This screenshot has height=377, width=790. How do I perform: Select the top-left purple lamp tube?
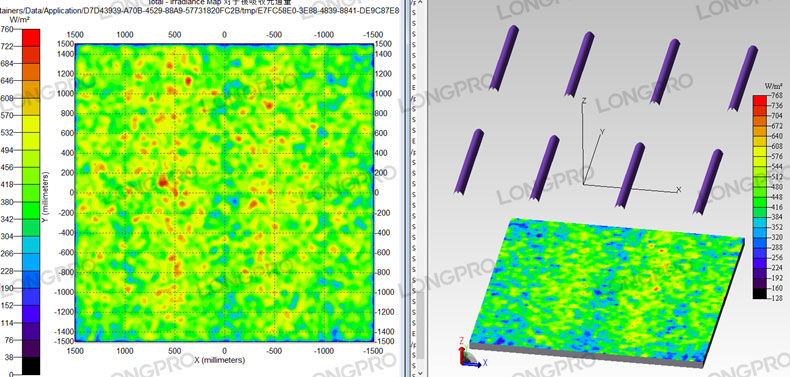(x=504, y=58)
